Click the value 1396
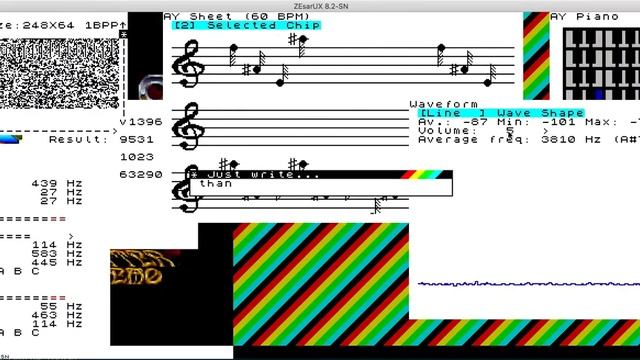The width and height of the screenshot is (640, 360). 145,122
